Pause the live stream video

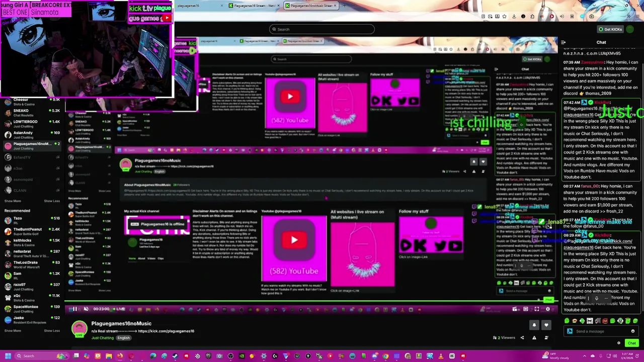click(x=75, y=309)
